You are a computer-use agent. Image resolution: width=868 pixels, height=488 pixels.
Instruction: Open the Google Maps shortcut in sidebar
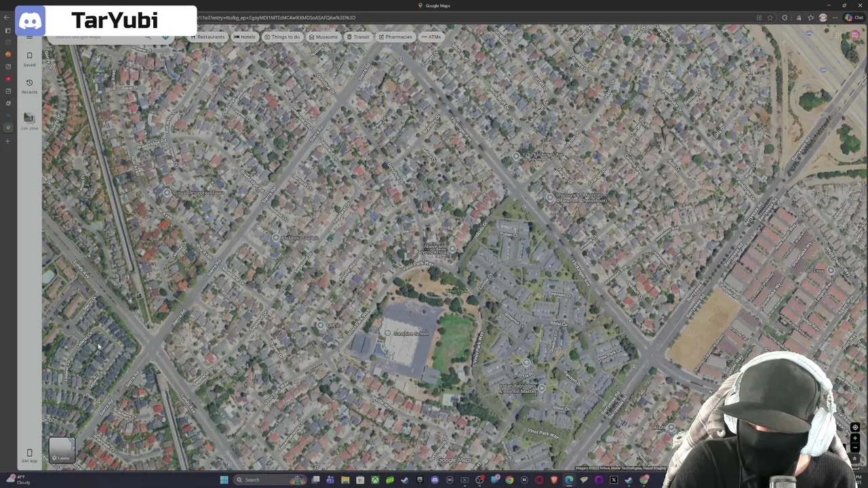pyautogui.click(x=8, y=127)
